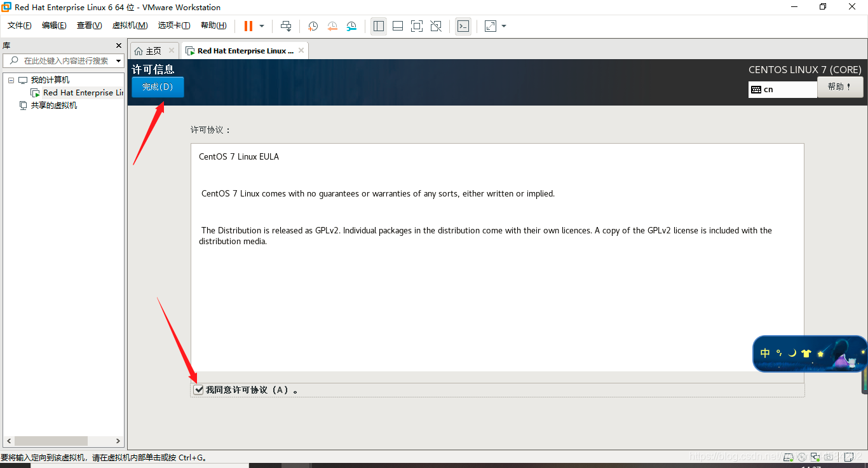Click the CentOS 7 Linux EULA heading
The width and height of the screenshot is (868, 468).
[x=239, y=156]
